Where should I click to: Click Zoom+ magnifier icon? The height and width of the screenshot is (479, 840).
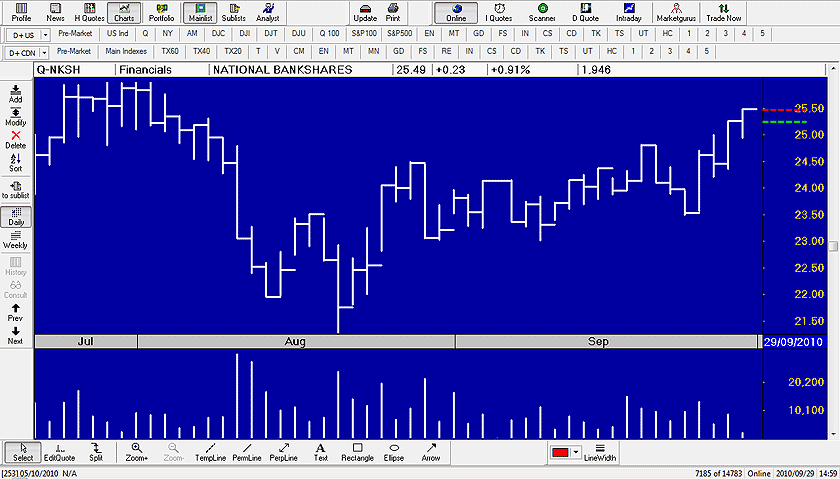[x=137, y=452]
